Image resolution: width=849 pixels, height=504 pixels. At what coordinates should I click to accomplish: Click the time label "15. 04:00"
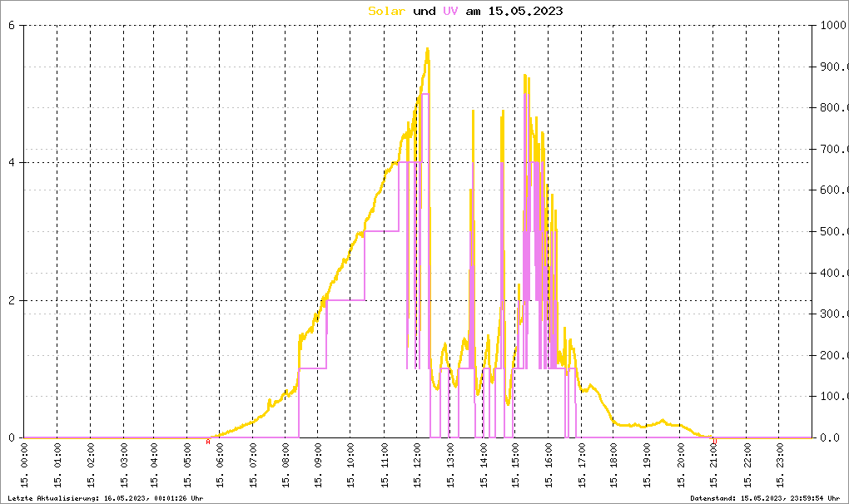154,466
